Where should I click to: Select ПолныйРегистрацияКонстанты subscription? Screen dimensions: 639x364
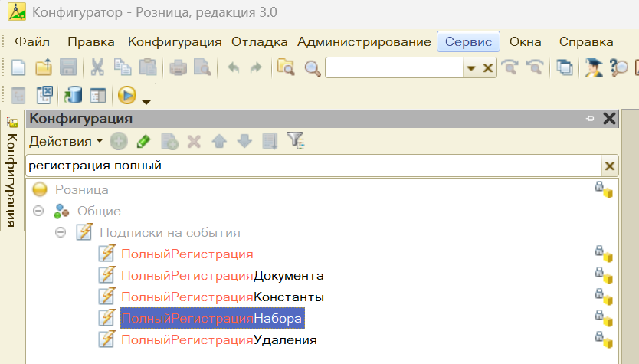222,297
